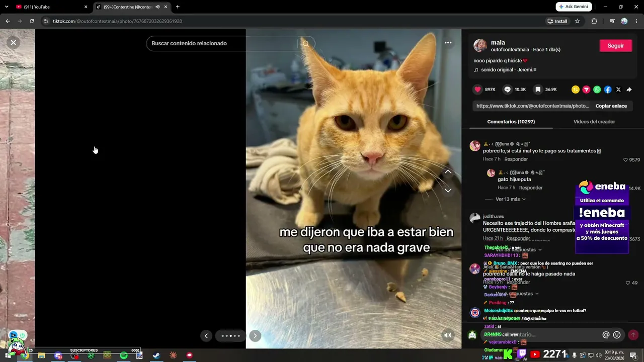This screenshot has height=362, width=644.
Task: Select the Comentarios (10297) tab
Action: coord(511,122)
